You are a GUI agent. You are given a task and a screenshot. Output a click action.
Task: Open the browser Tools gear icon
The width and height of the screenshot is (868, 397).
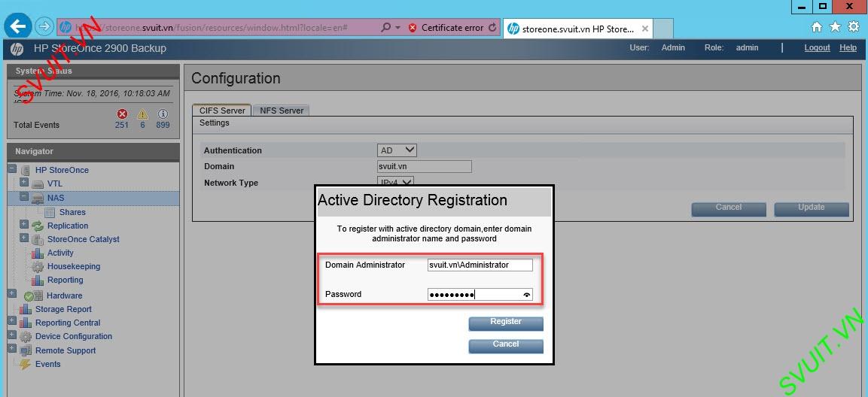854,26
